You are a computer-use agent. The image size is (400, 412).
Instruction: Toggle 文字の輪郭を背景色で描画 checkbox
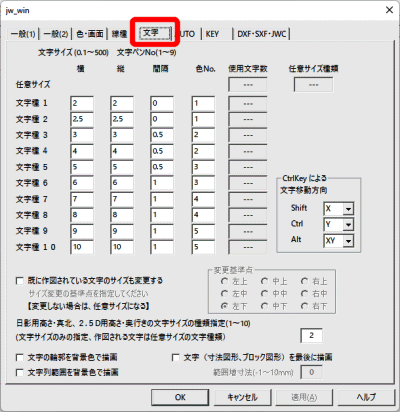point(20,358)
